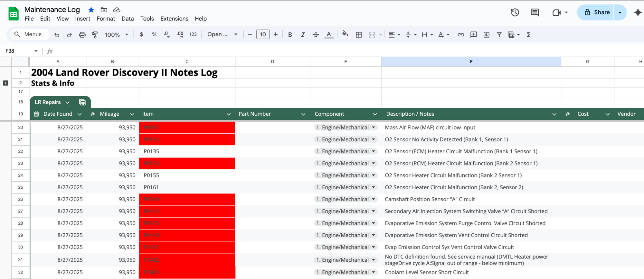Click the font size field
This screenshot has height=279, width=644.
pyautogui.click(x=263, y=34)
